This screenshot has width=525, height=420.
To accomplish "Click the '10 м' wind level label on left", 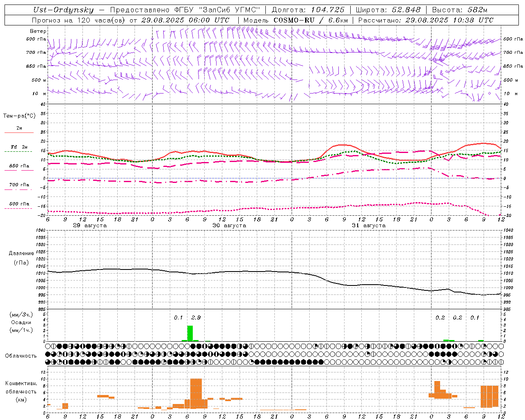I will (39, 94).
